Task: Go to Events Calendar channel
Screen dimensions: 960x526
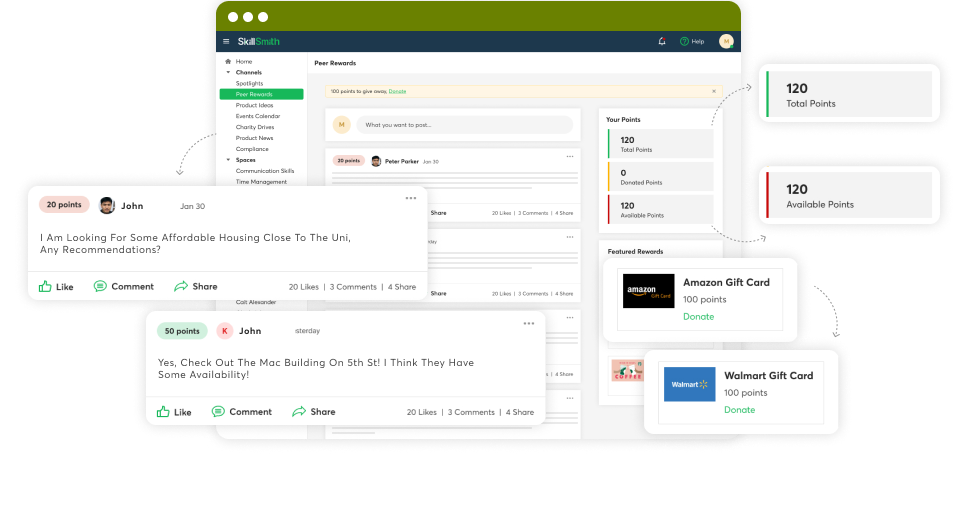Action: click(258, 116)
